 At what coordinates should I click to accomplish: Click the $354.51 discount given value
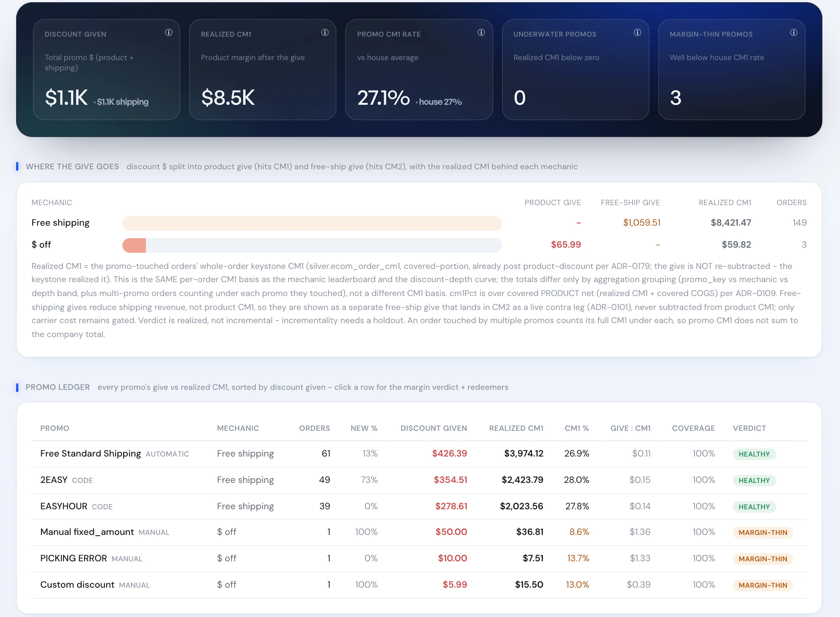(450, 480)
